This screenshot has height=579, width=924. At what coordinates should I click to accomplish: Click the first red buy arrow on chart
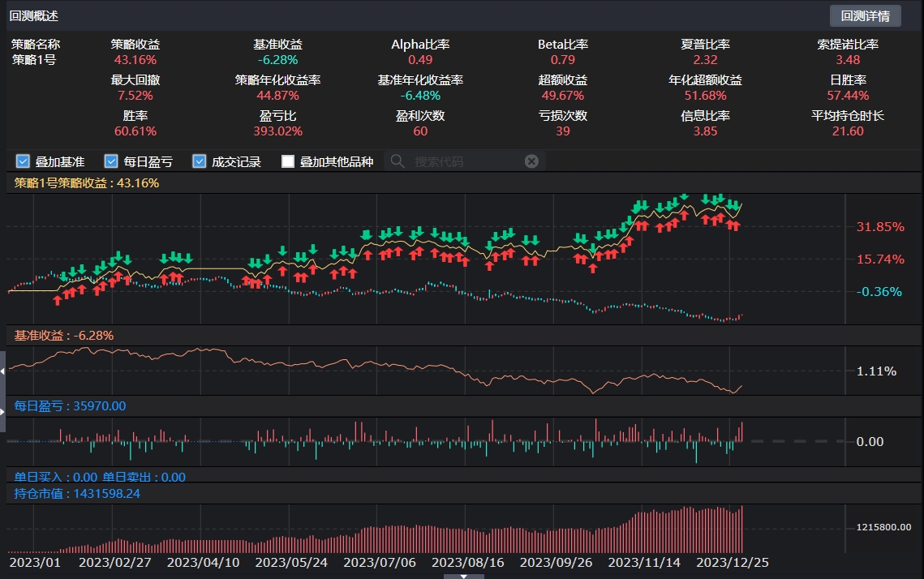point(57,300)
